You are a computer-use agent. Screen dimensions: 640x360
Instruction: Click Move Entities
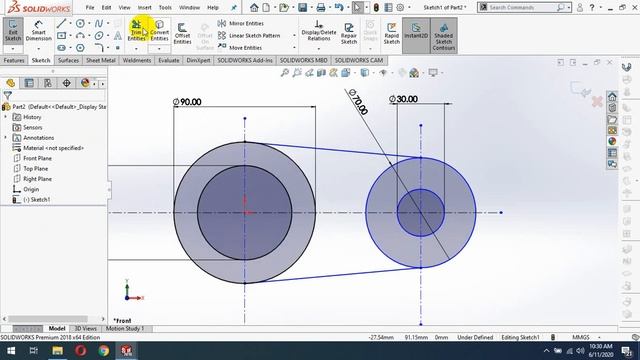[x=240, y=48]
